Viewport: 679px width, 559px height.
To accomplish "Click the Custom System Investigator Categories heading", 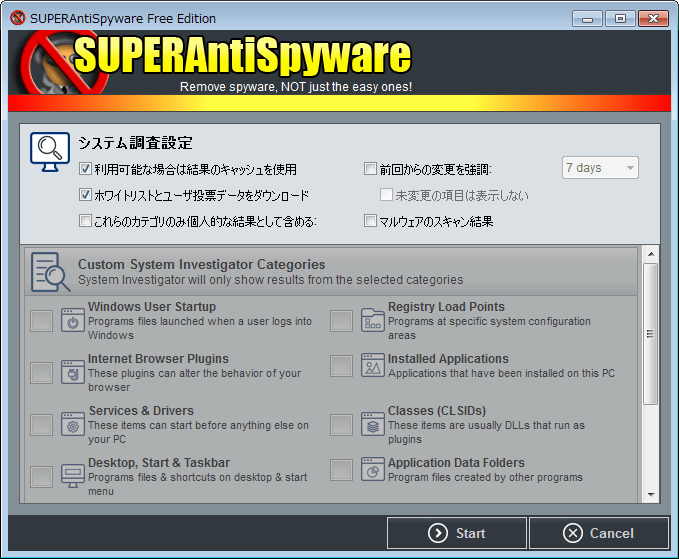I will click(x=201, y=264).
